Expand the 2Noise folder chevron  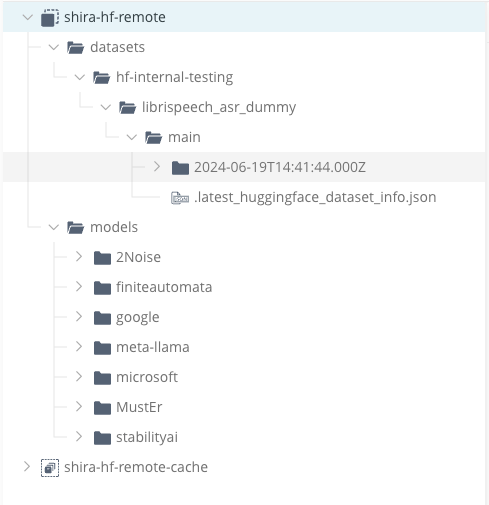click(79, 256)
